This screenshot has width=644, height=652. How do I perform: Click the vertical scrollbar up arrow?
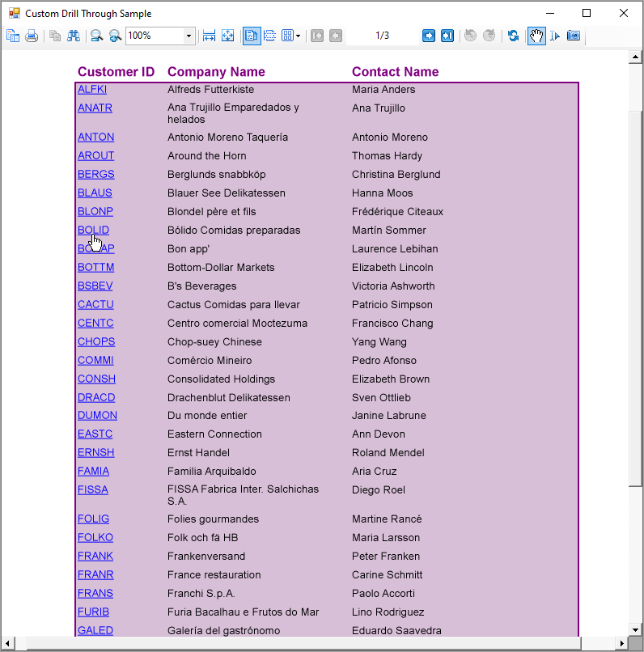tap(635, 57)
